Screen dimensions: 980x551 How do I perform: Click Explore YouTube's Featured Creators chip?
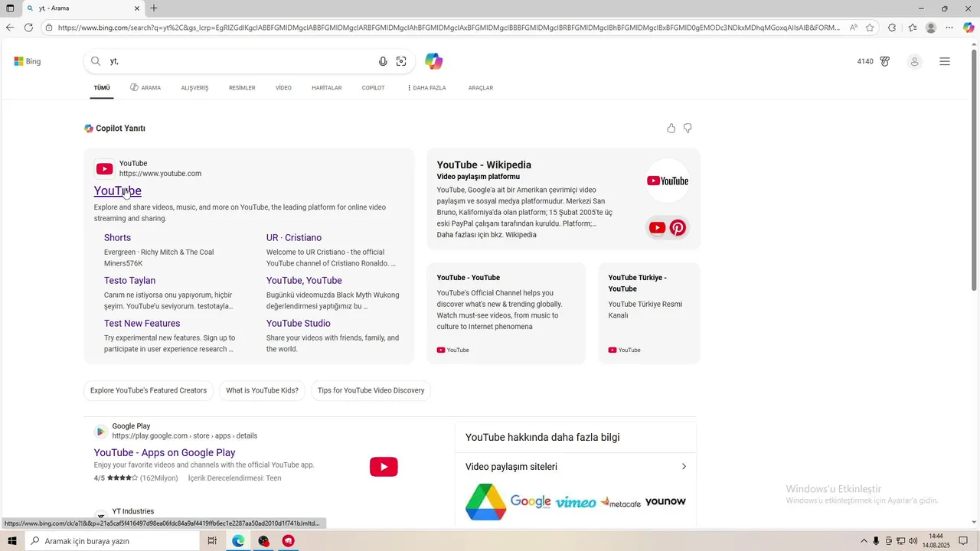149,390
